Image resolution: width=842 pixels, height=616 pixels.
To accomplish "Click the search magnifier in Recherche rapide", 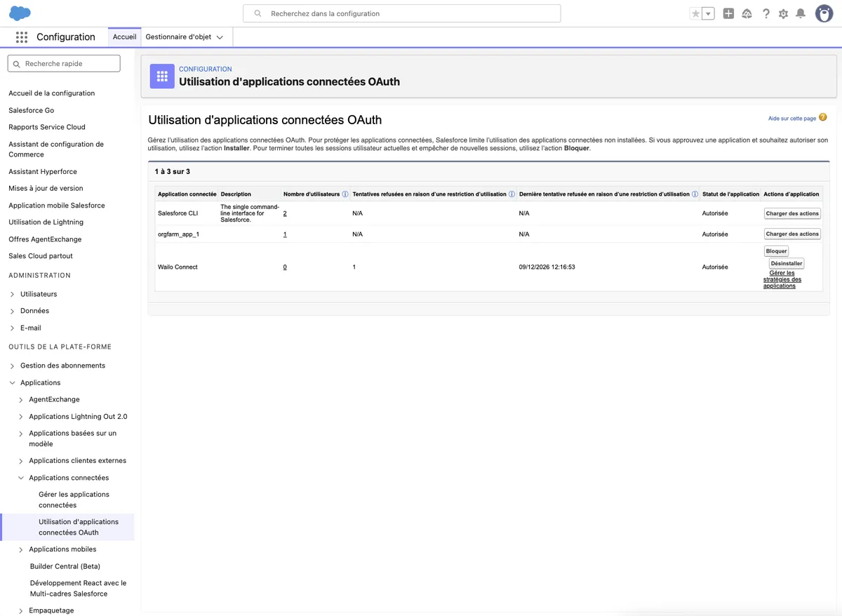I will point(17,64).
